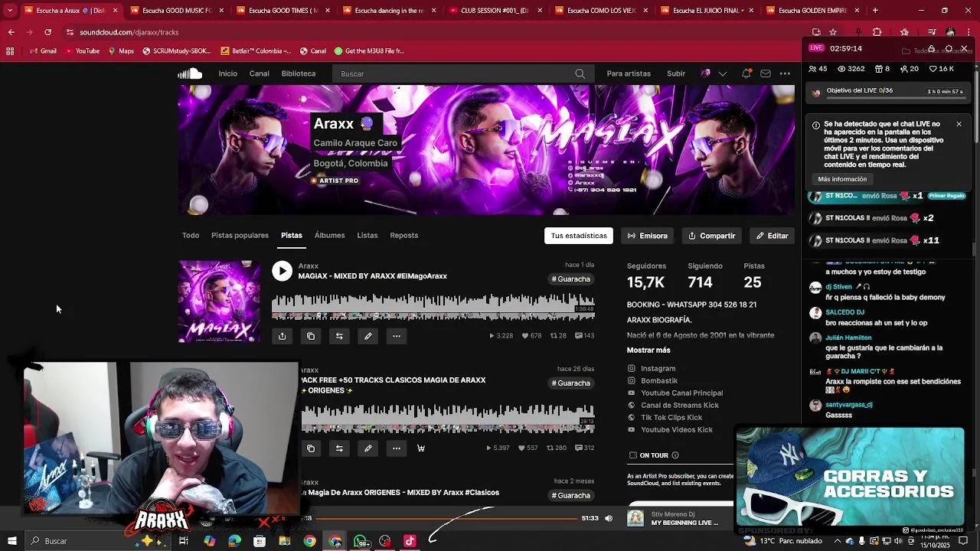Open Google Chrome from the taskbar
Screen dimensions: 980x551
point(309,541)
